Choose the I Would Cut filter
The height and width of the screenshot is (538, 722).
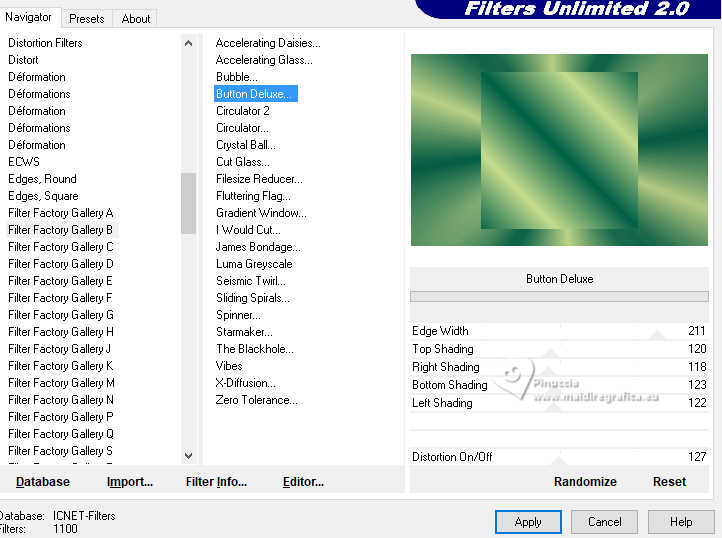(248, 230)
